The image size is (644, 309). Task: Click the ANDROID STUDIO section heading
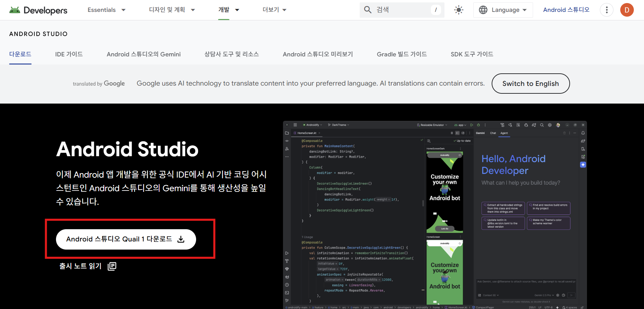coord(38,34)
